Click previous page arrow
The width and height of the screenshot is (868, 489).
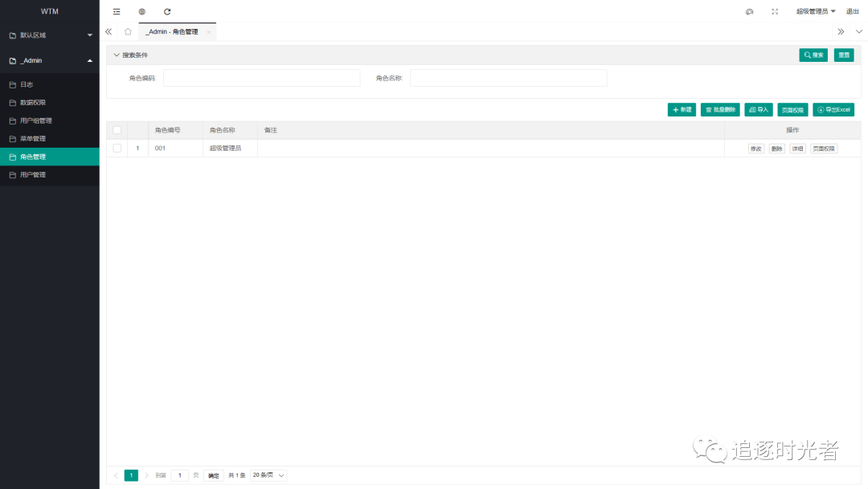(116, 475)
